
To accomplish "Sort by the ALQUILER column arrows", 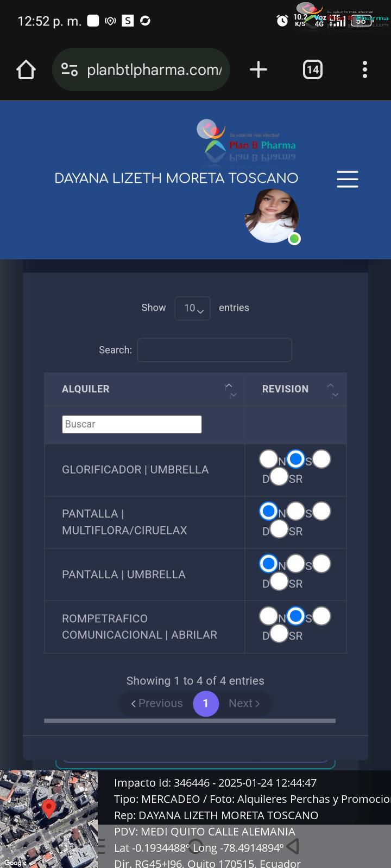I will pos(231,390).
